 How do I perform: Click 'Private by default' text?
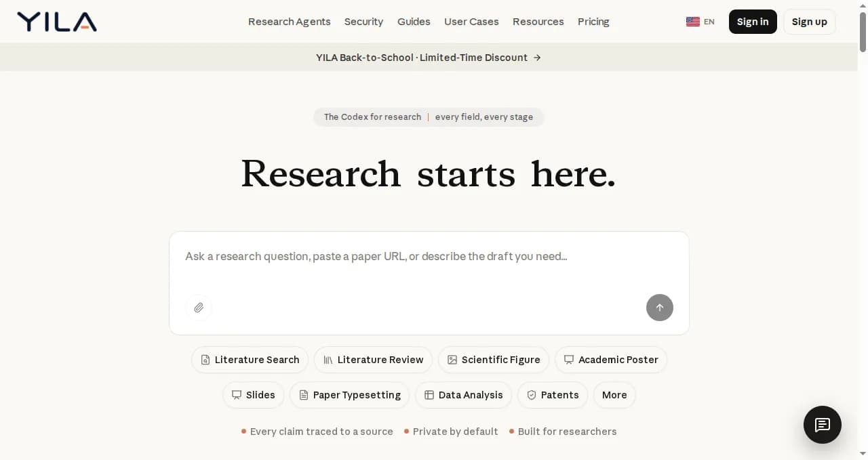pos(456,432)
